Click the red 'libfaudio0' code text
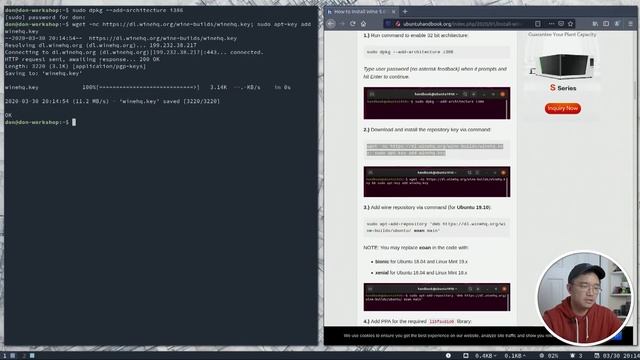640x360 pixels. 441,322
